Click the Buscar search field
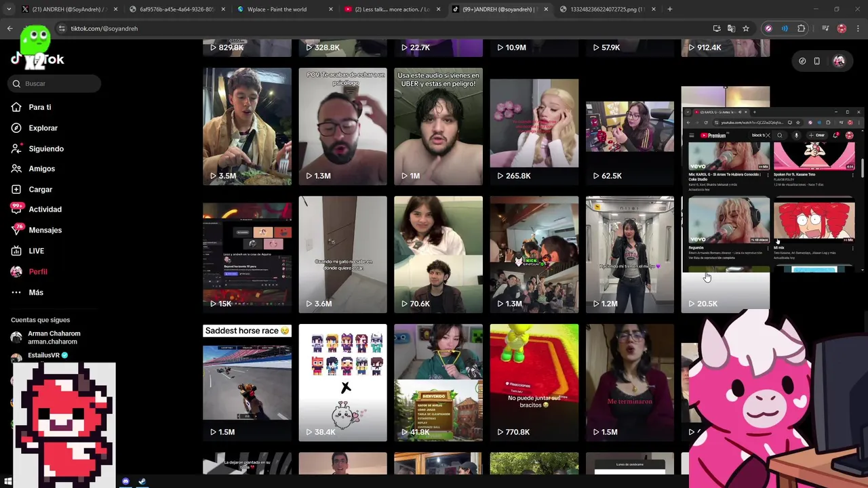Screen dimensions: 868x488 (x=56, y=83)
